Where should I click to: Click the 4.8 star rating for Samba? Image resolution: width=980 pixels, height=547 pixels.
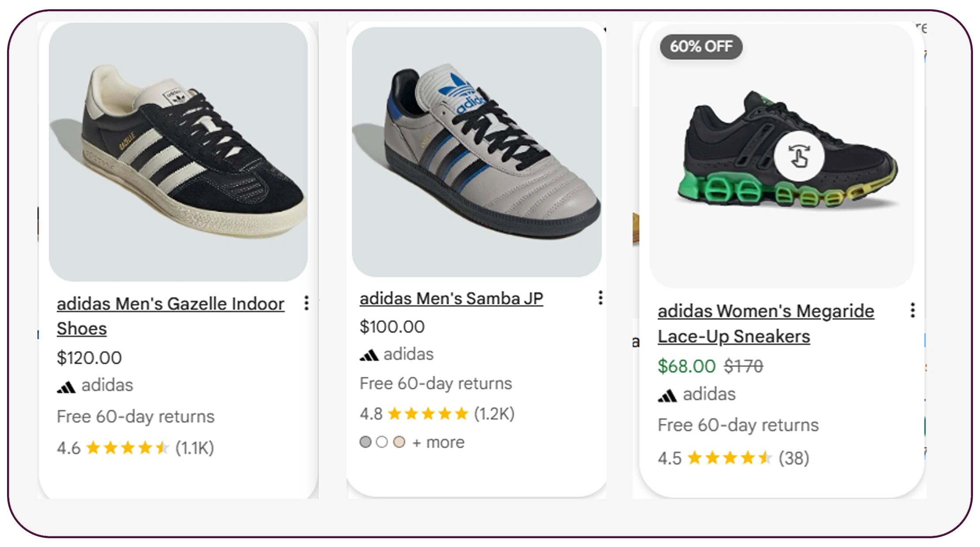coord(428,414)
